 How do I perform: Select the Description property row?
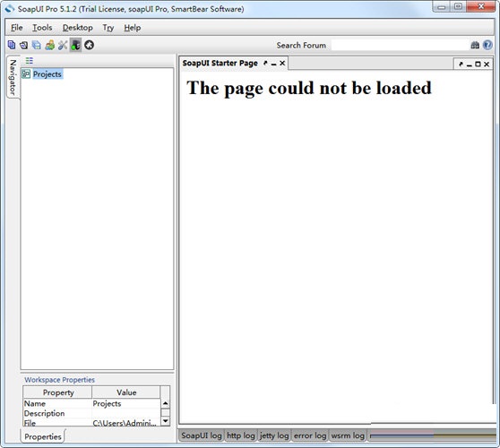coord(91,414)
